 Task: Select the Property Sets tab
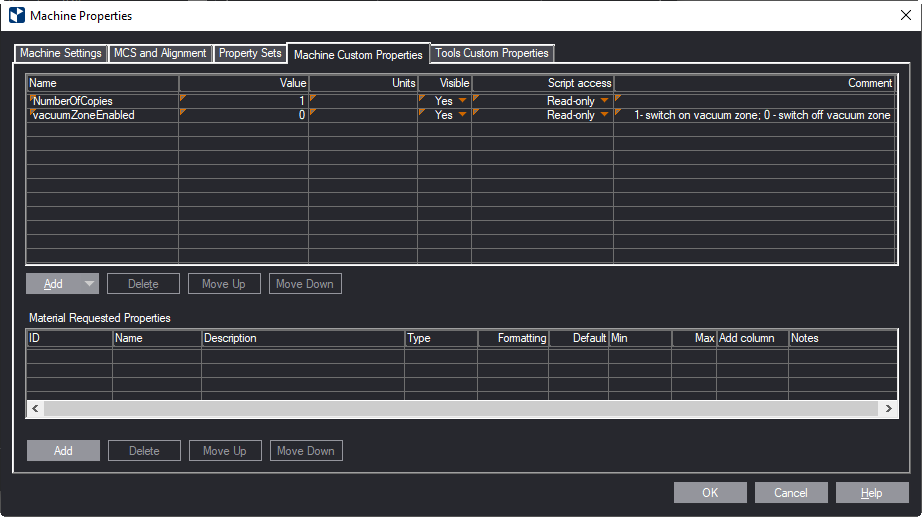click(250, 53)
